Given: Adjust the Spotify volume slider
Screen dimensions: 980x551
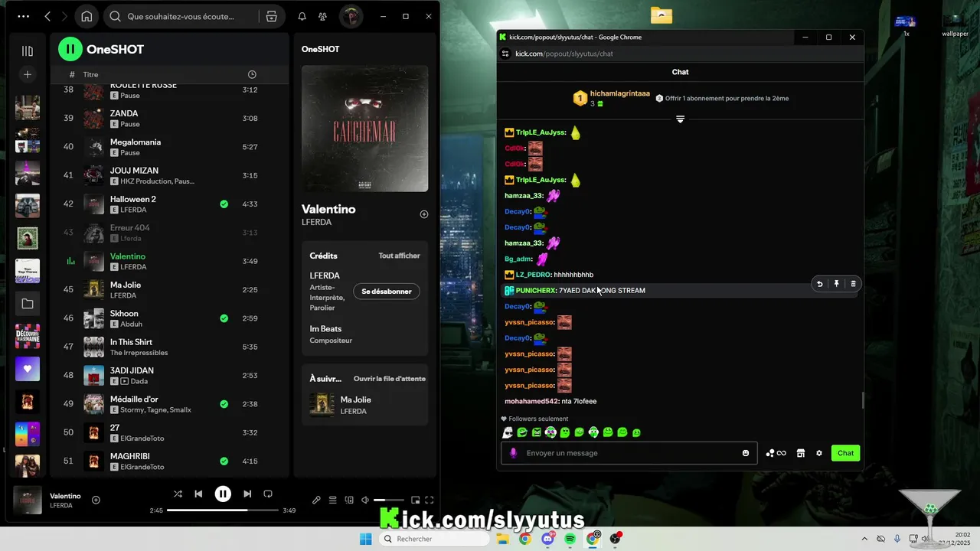Looking at the screenshot, I should (x=389, y=500).
